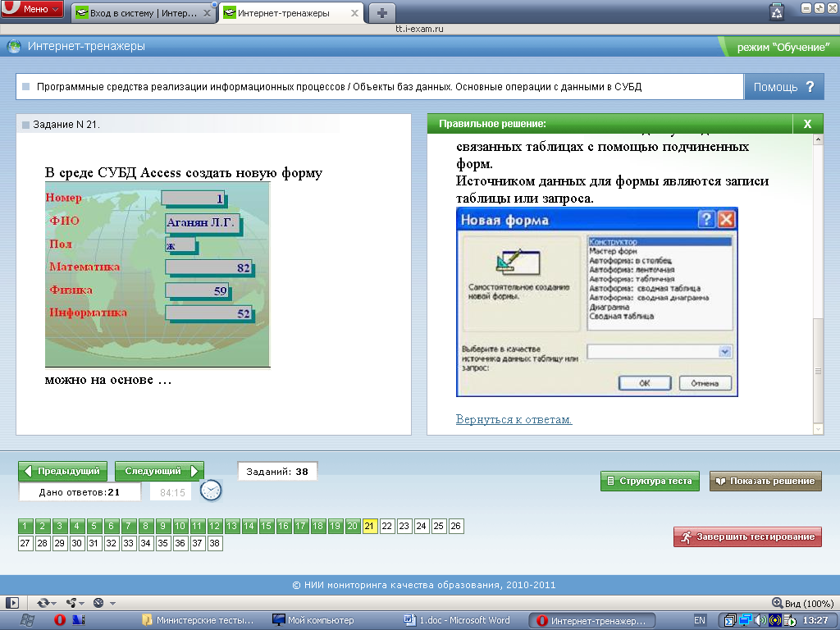Open Министерские тесты taskbar folder
Image resolution: width=840 pixels, height=630 pixels.
pyautogui.click(x=197, y=620)
